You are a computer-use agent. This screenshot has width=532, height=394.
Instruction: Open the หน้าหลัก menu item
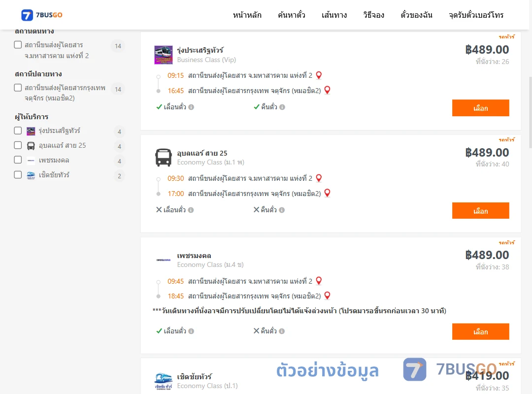[247, 15]
